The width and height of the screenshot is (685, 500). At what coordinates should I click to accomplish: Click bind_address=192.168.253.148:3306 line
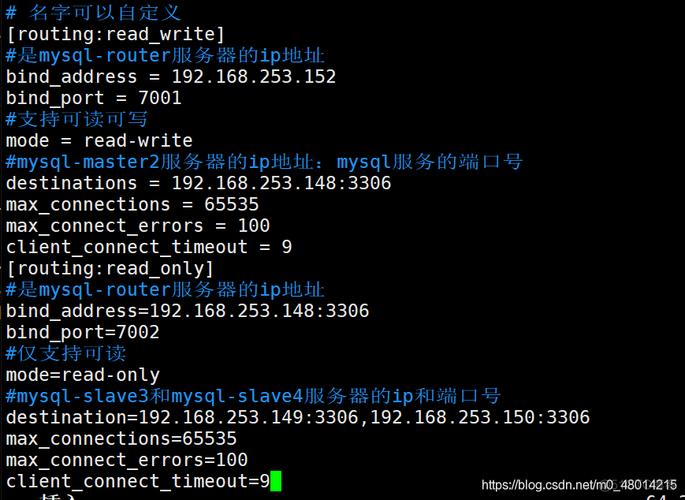[x=187, y=311]
